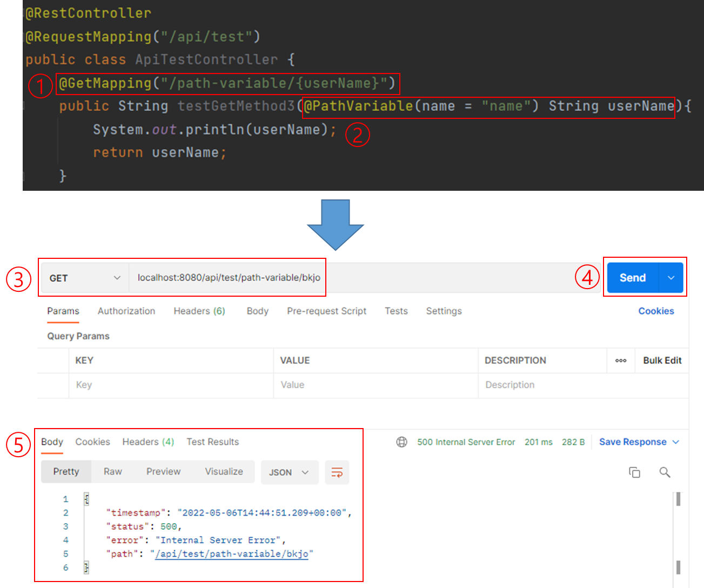Click the Cookies link beside the request tabs
This screenshot has width=704, height=588.
pyautogui.click(x=656, y=311)
